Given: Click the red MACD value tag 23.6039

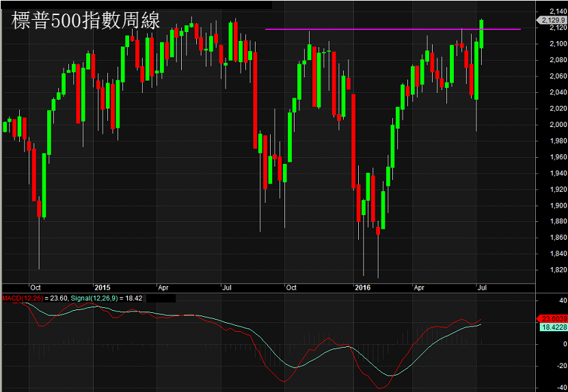Looking at the screenshot, I should [553, 319].
